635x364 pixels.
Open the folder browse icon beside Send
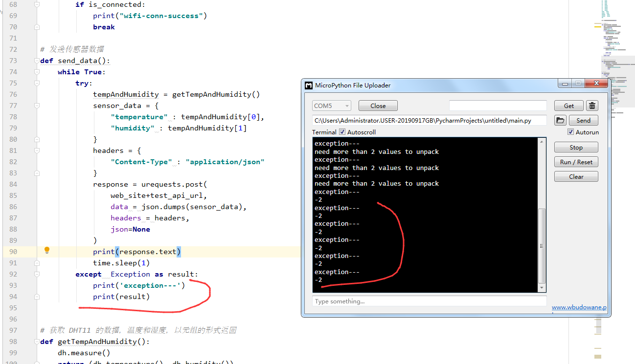(560, 120)
